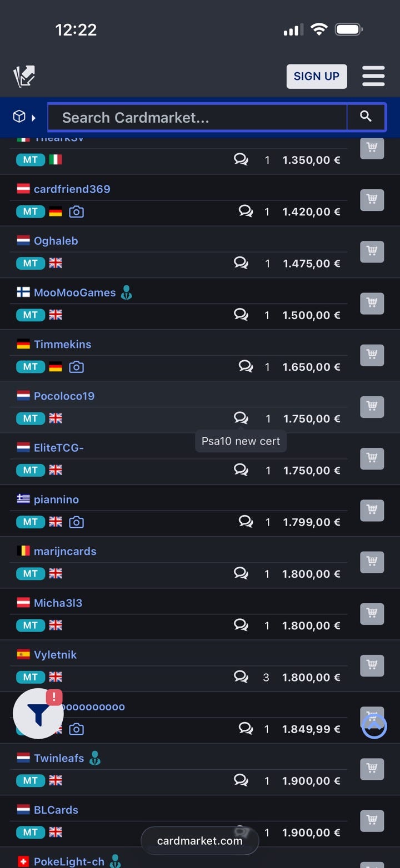Screen dimensions: 400x868
Task: Submit search with magnifier icon
Action: [x=366, y=117]
